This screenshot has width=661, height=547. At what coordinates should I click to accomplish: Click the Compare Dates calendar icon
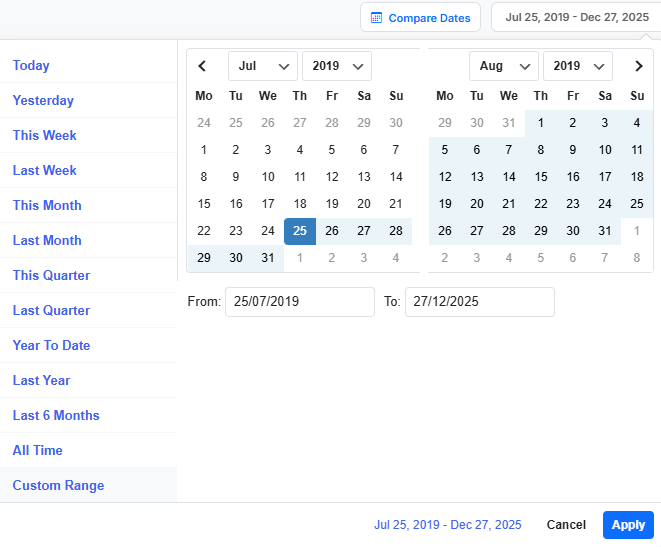pos(376,18)
